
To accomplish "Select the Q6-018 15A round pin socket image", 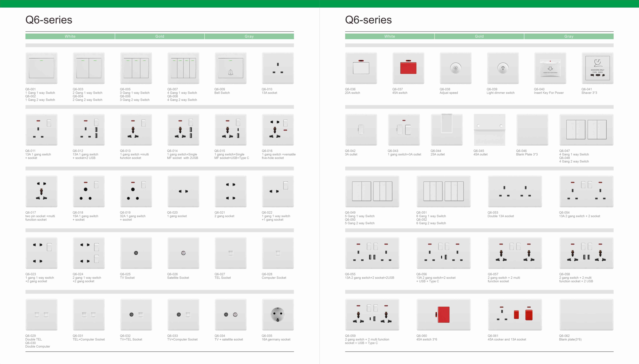I will click(x=89, y=191).
